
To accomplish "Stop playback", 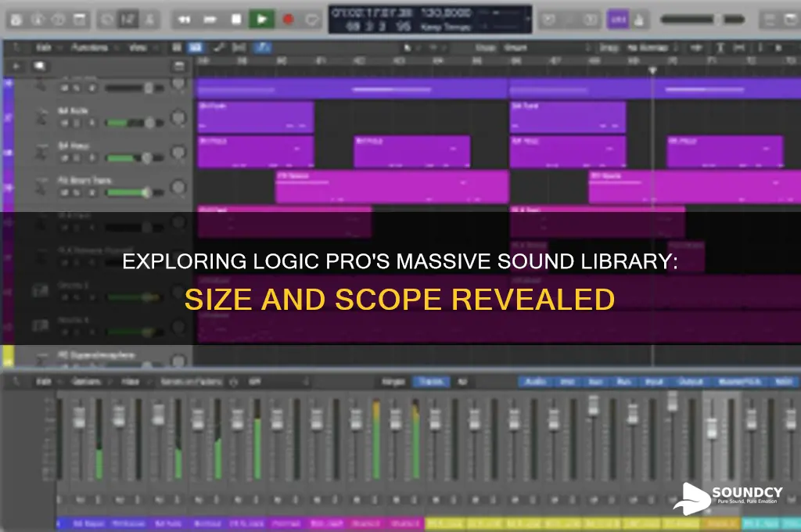I will point(236,20).
